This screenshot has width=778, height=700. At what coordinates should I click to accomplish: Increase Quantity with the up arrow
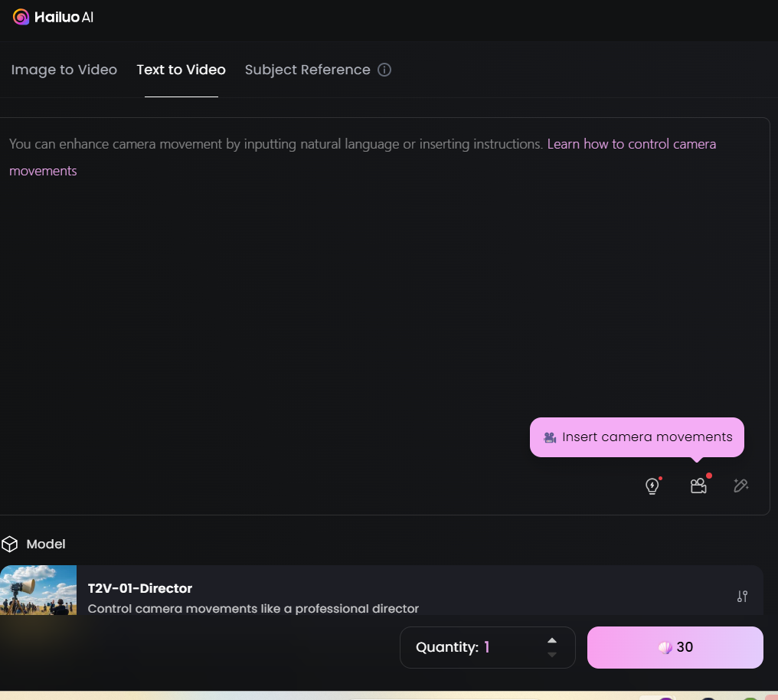[552, 640]
